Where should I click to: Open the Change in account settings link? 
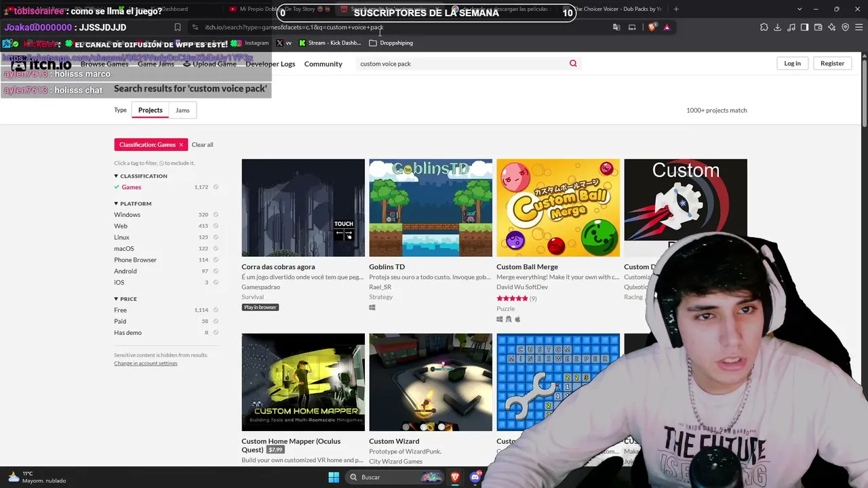pos(146,363)
